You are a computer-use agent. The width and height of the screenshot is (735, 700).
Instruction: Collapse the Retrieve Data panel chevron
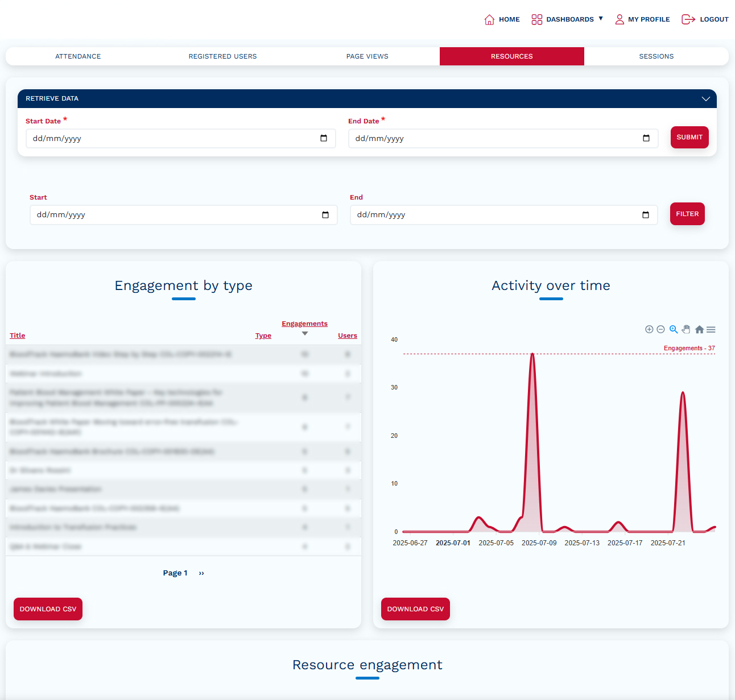click(x=705, y=99)
